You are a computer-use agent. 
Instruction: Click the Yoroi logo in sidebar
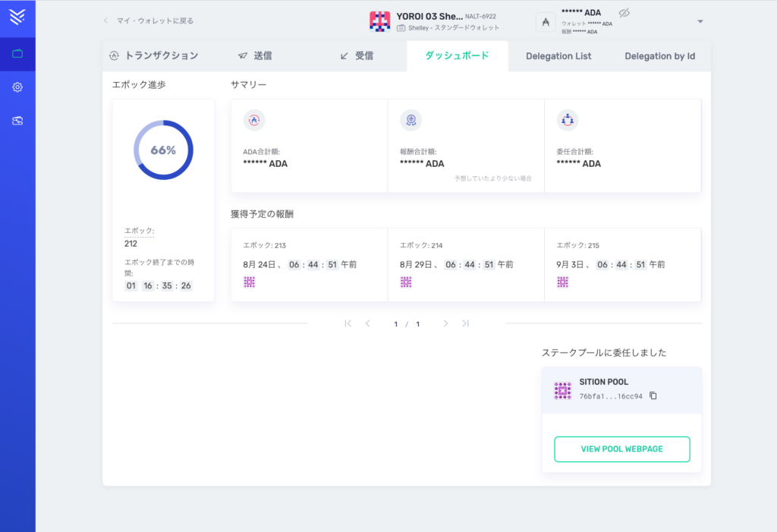[17, 17]
